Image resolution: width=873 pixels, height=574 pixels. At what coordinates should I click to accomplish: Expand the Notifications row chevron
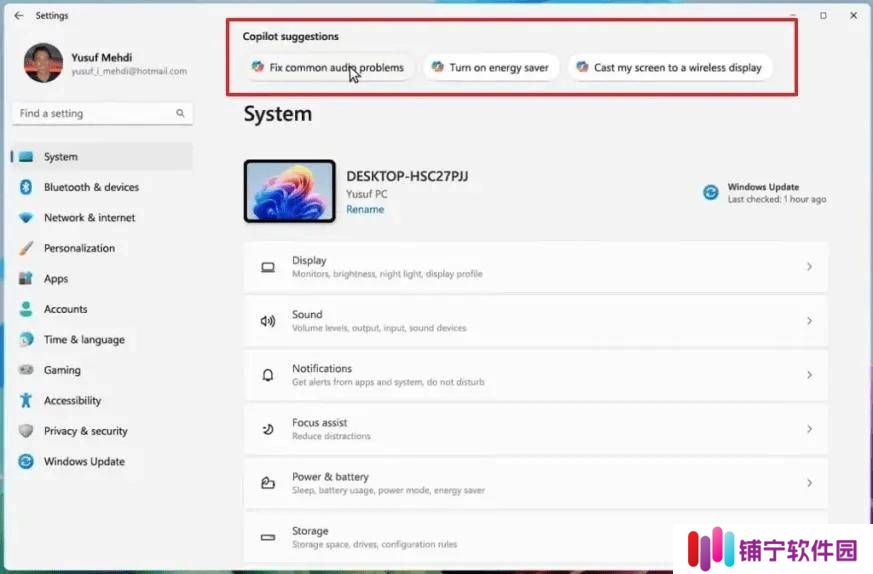point(810,375)
